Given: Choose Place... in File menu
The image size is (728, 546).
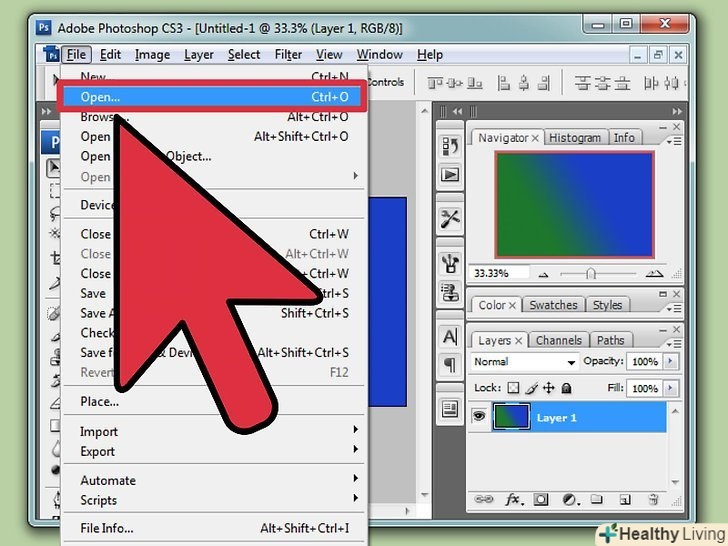Looking at the screenshot, I should (x=213, y=401).
